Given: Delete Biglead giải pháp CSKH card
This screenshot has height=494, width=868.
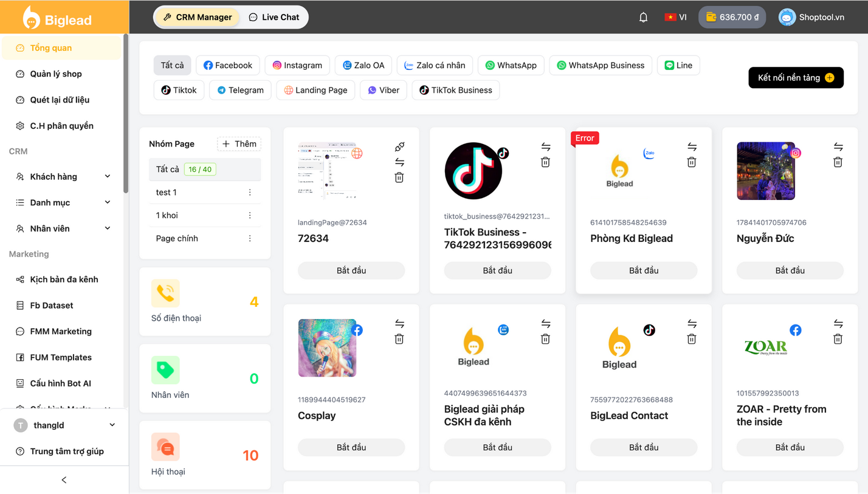Looking at the screenshot, I should click(546, 339).
